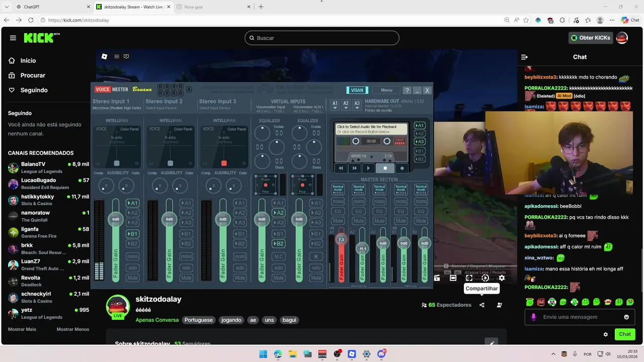Enter fullscreen mode on the video player
Image resolution: width=644 pixels, height=362 pixels.
[469, 278]
